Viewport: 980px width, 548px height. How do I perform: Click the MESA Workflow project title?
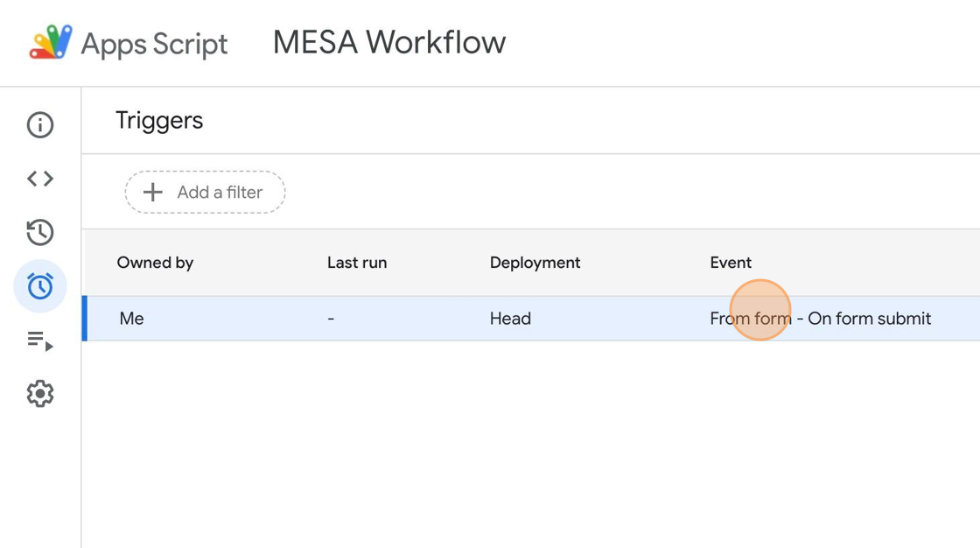coord(389,42)
